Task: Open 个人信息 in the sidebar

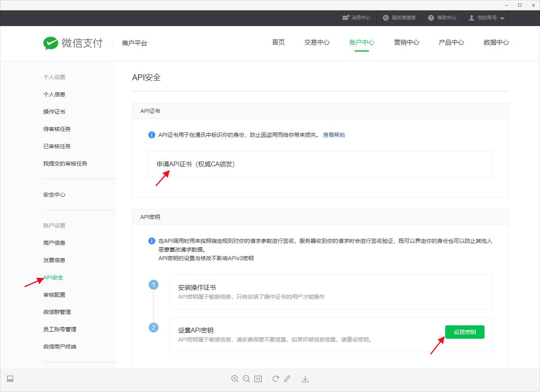Action: [x=54, y=94]
